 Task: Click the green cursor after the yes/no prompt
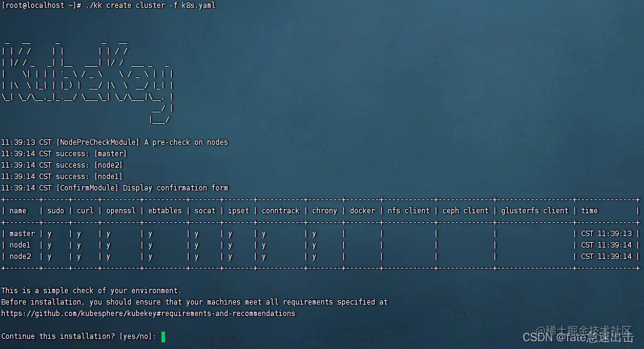(163, 336)
